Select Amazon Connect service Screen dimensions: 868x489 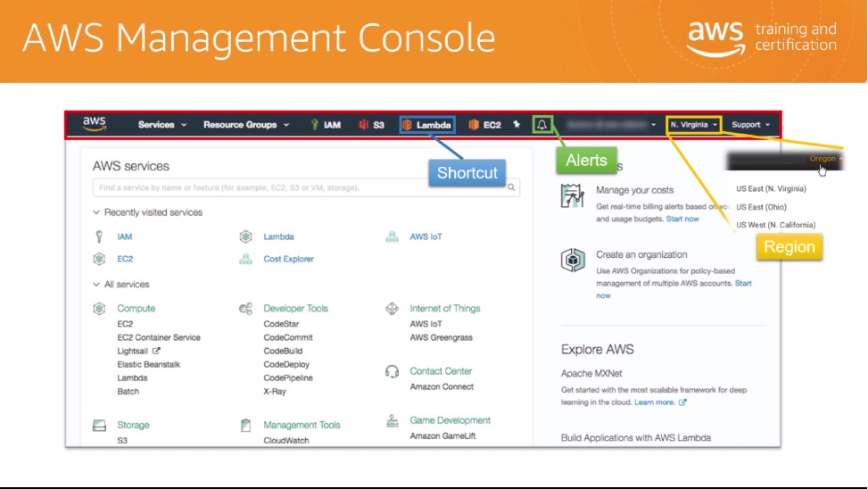coord(442,386)
